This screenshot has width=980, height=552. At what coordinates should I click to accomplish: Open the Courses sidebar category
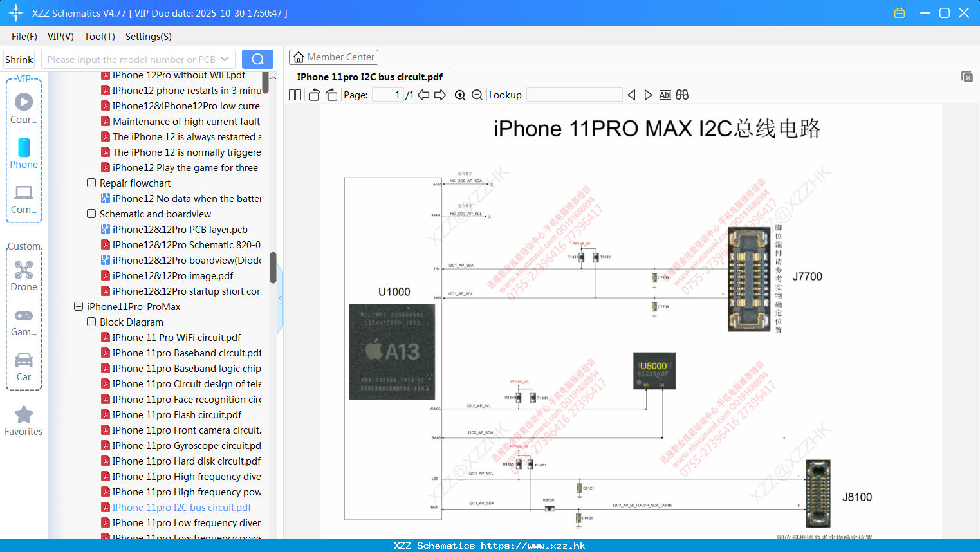pos(24,109)
